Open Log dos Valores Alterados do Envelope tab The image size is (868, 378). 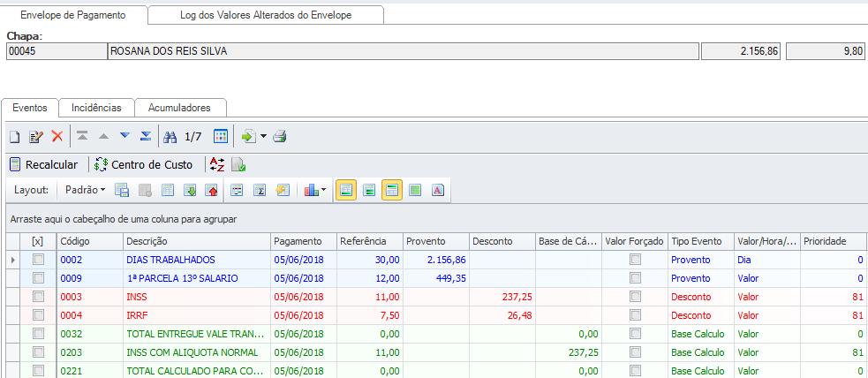pos(266,15)
